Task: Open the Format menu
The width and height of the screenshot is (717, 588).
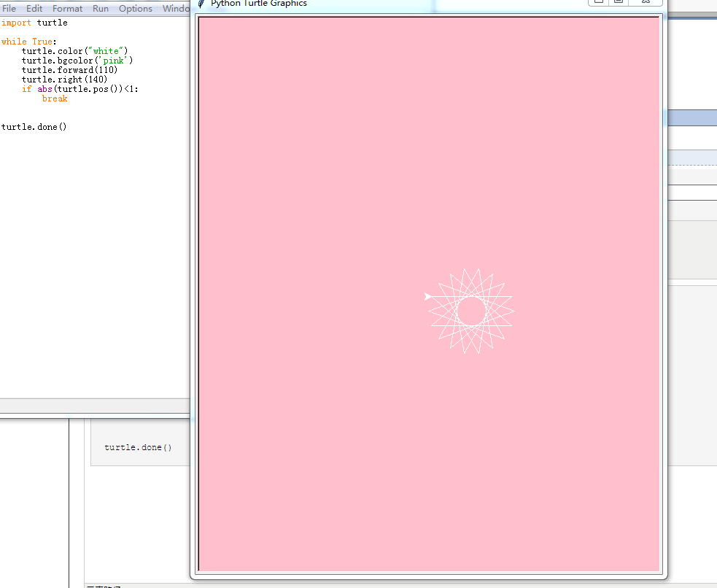Action: tap(68, 9)
